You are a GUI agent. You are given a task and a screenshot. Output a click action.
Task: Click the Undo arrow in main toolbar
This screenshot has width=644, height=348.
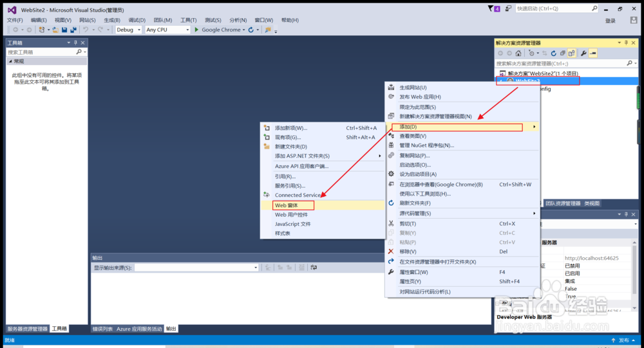click(x=86, y=30)
